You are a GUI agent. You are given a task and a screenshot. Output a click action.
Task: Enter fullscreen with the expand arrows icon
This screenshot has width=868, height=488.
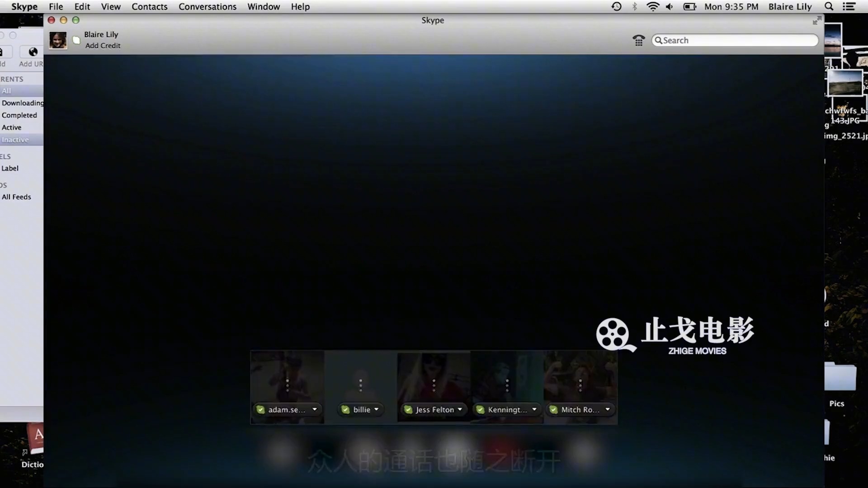pos(816,21)
